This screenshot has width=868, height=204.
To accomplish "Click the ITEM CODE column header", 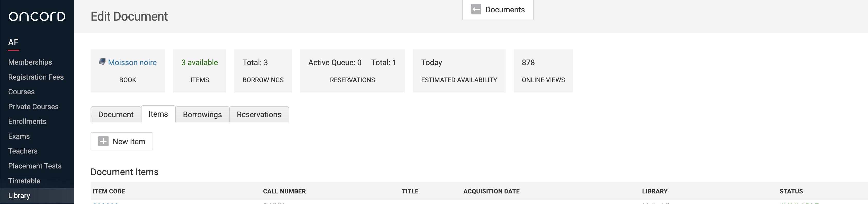I will point(109,191).
